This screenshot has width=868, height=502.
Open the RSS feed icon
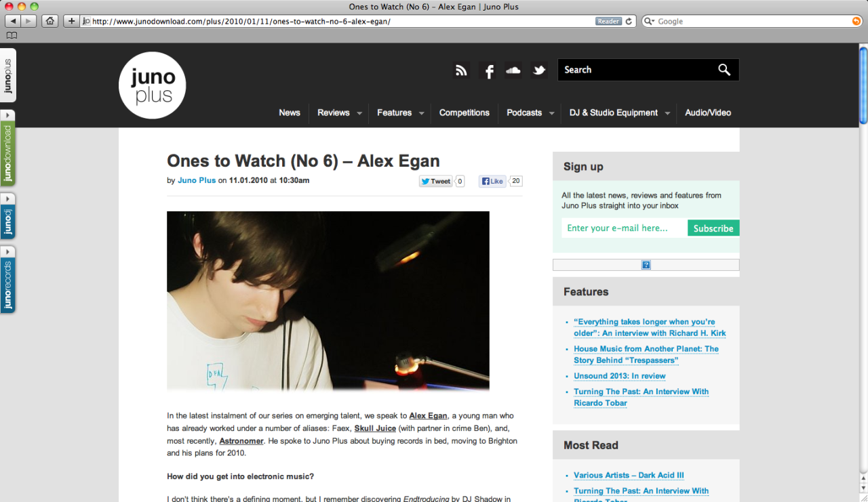click(462, 70)
